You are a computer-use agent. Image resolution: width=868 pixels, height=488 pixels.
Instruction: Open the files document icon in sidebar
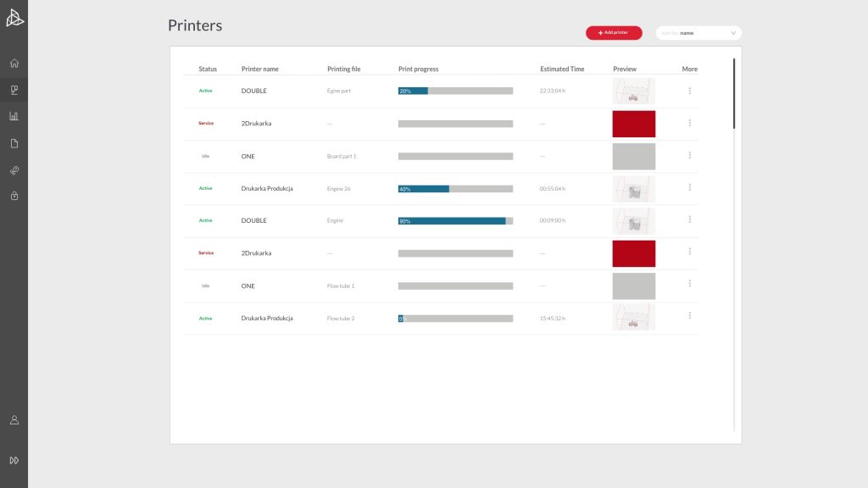tap(14, 143)
